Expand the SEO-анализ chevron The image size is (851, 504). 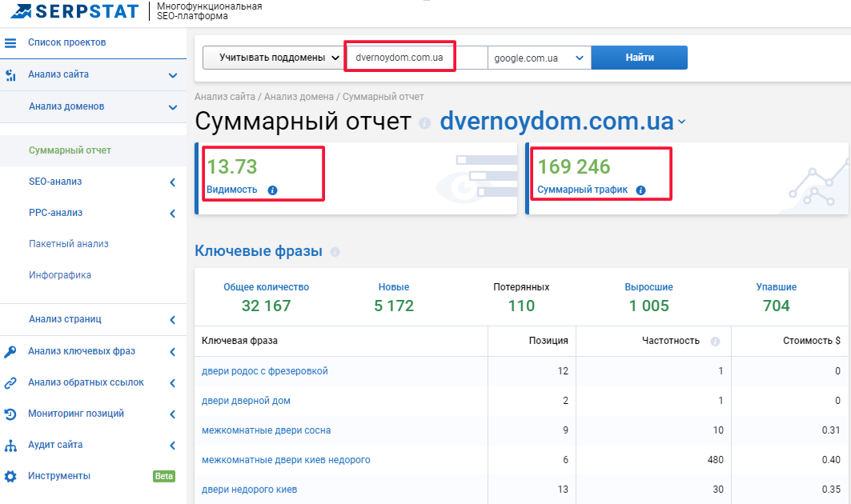coord(173,182)
